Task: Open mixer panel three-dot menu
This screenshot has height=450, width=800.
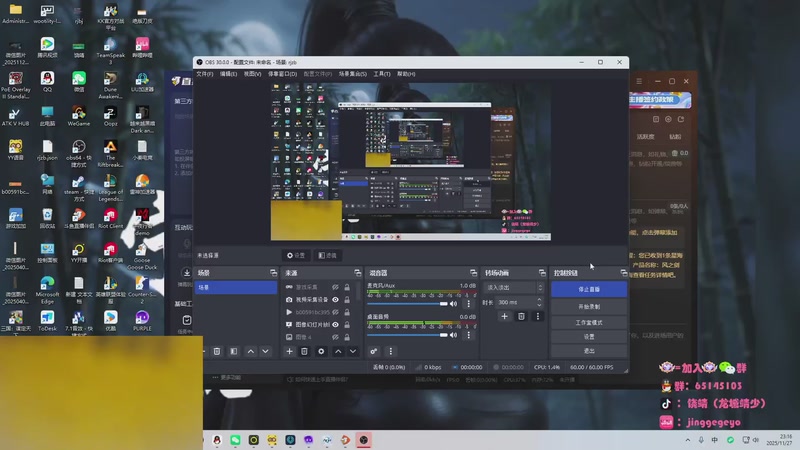Action: pyautogui.click(x=390, y=352)
